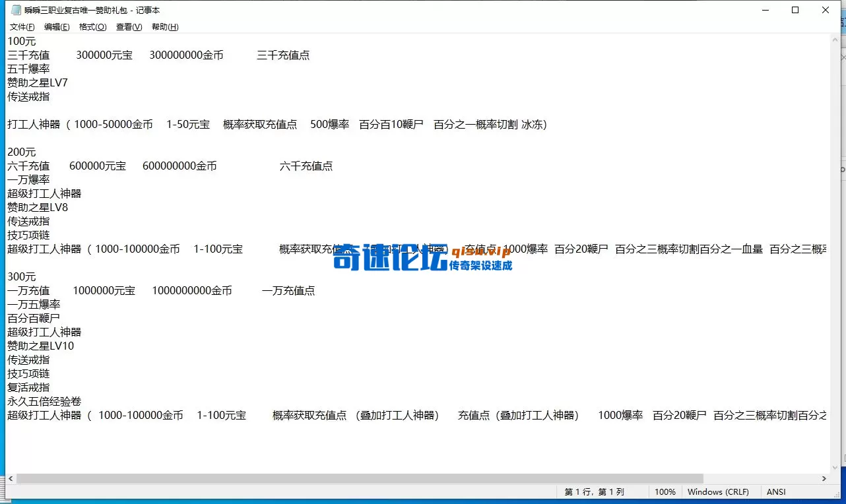Viewport: 846px width, 504px height.
Task: Maximize the Notepad window
Action: coord(795,10)
